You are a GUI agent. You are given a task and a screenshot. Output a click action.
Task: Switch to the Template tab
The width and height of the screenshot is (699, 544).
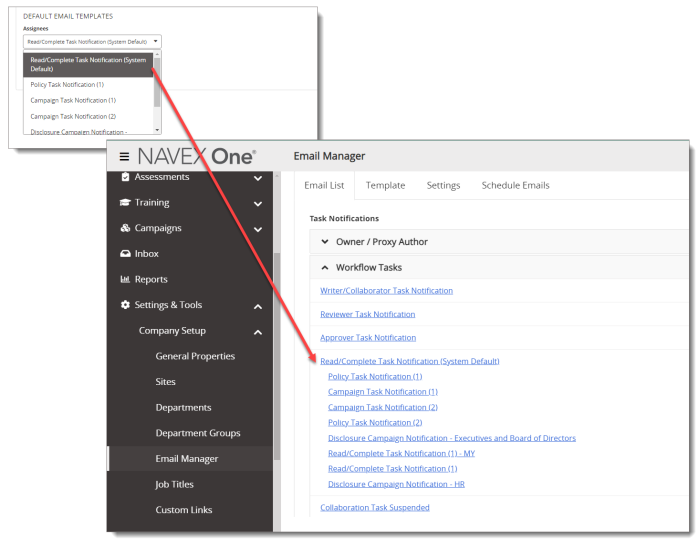pos(385,185)
